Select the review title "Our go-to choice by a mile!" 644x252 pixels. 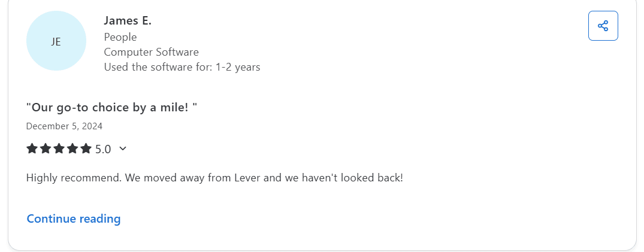(112, 108)
